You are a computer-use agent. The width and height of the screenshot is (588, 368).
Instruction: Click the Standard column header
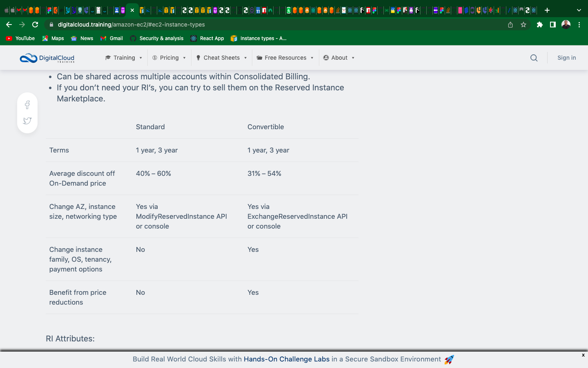(150, 127)
